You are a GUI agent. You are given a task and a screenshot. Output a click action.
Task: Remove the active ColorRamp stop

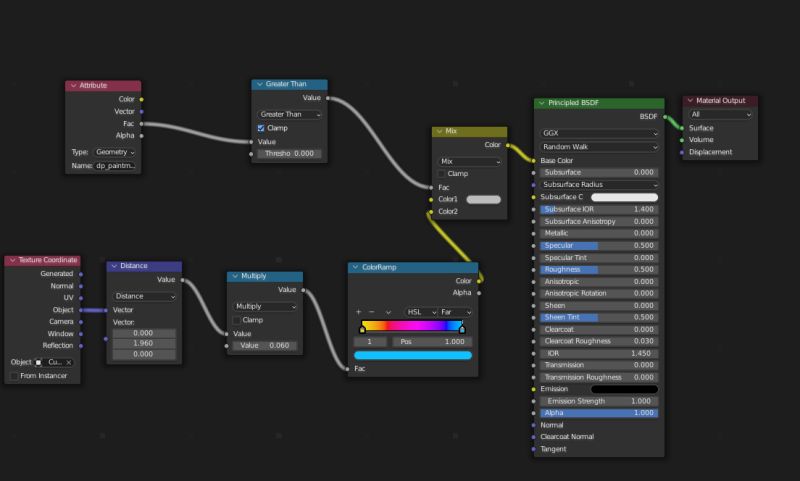tap(371, 312)
